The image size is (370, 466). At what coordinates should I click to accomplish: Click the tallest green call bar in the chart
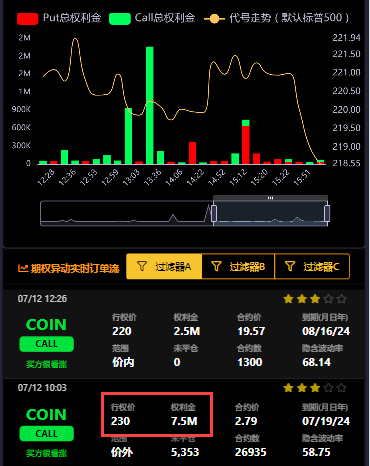150,105
